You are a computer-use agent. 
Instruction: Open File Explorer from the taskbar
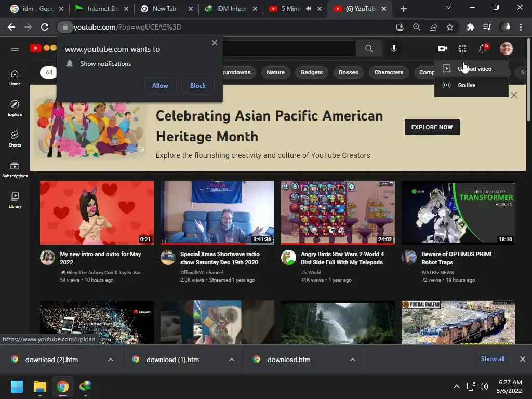click(39, 387)
